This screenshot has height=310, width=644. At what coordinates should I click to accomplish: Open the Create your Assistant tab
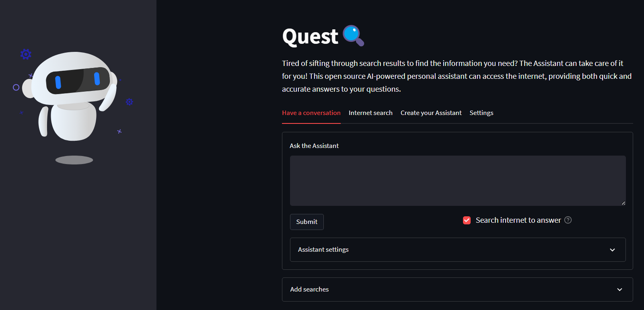[431, 113]
